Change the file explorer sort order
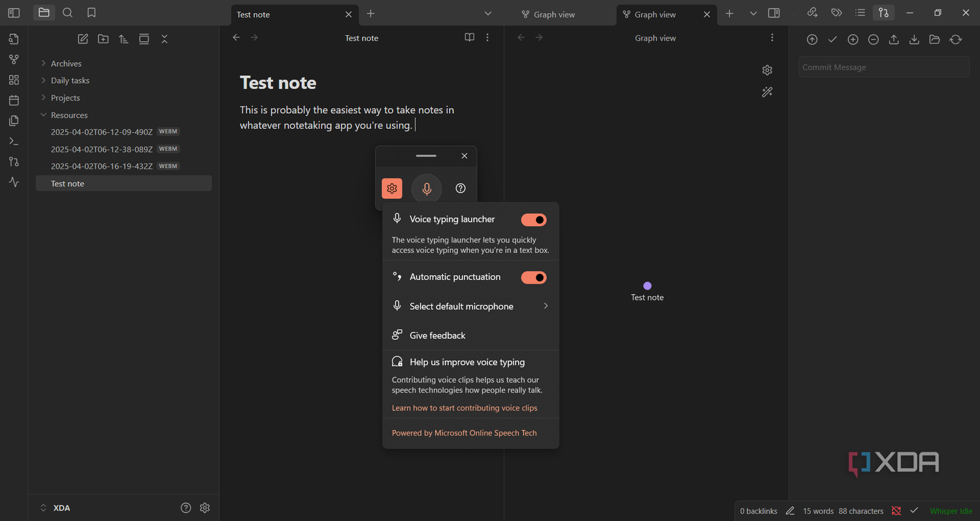980x521 pixels. coord(123,39)
